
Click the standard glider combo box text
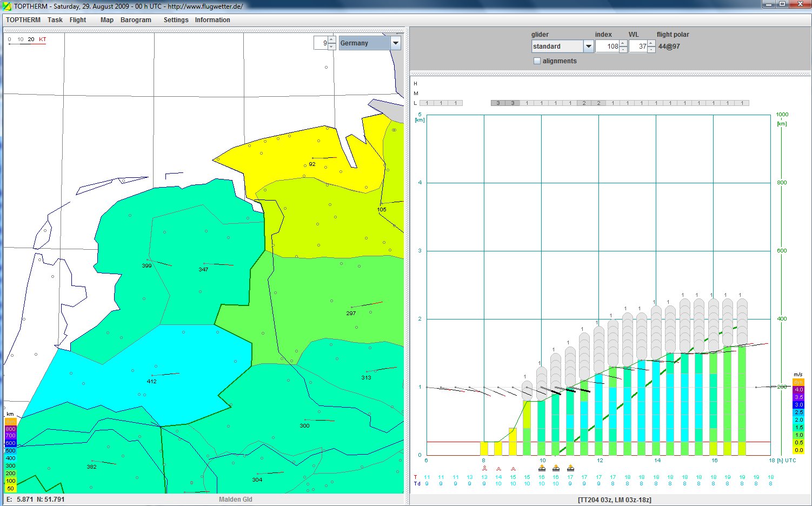click(x=557, y=46)
